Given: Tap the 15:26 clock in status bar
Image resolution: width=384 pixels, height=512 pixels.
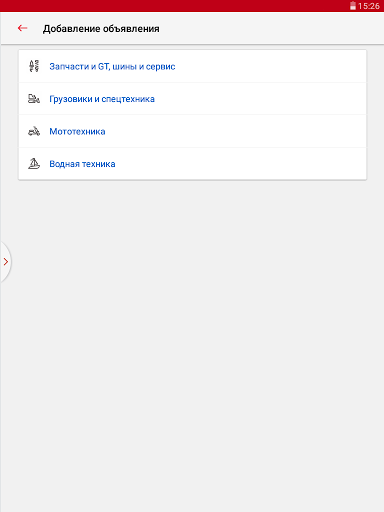Looking at the screenshot, I should point(369,6).
